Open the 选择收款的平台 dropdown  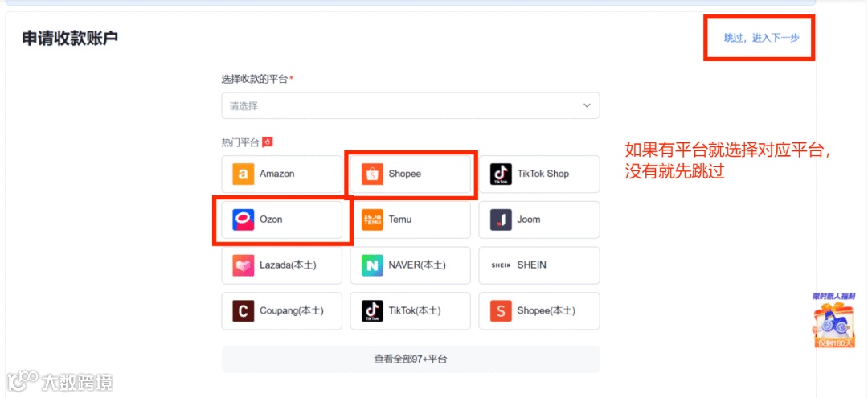pyautogui.click(x=410, y=105)
